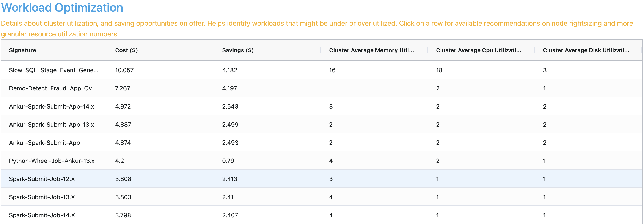Click the savings value 4.182 cell
The image size is (644, 224).
click(229, 70)
